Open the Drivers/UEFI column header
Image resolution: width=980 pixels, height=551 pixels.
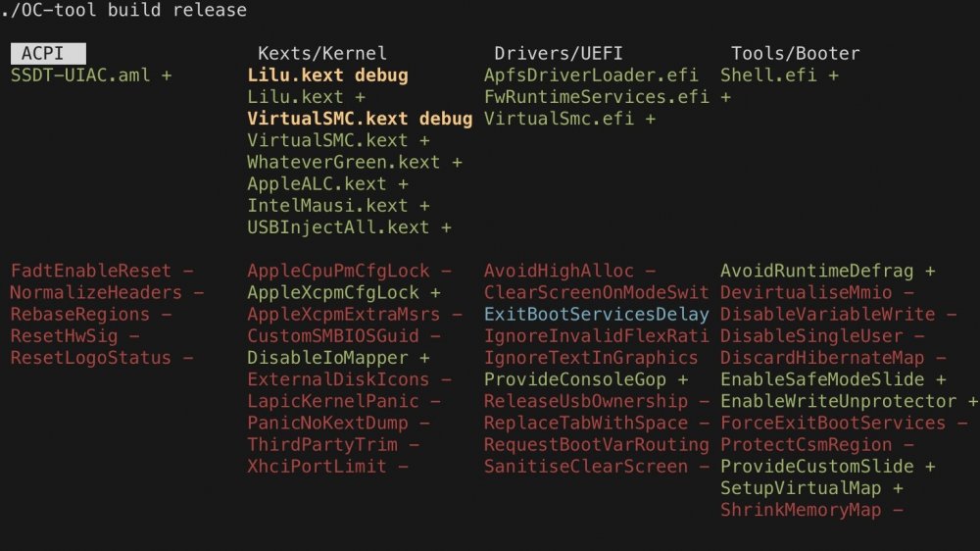pos(559,54)
